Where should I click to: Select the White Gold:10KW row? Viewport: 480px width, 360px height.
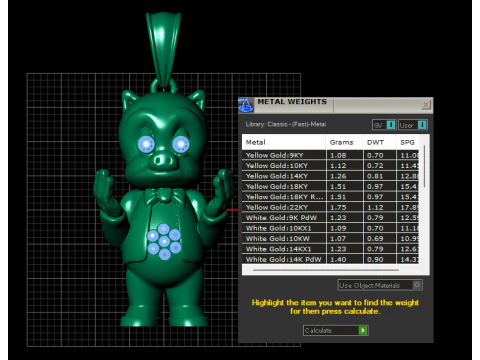(x=331, y=238)
